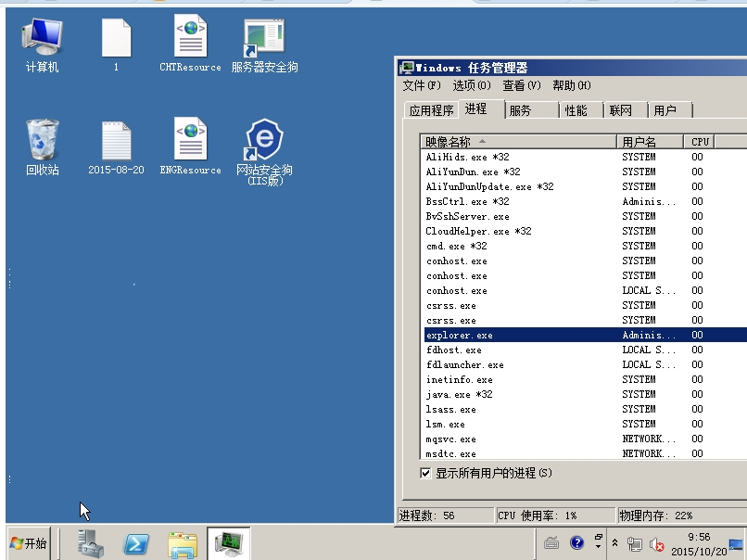Select the CHTResource file icon
747x560 pixels.
coord(190,43)
